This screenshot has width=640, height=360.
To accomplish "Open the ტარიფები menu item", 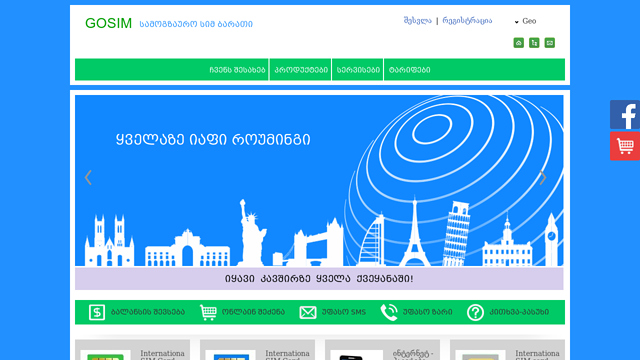I will pyautogui.click(x=409, y=70).
